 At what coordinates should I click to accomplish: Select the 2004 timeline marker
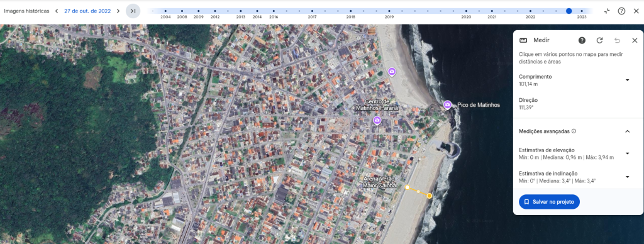click(x=165, y=11)
